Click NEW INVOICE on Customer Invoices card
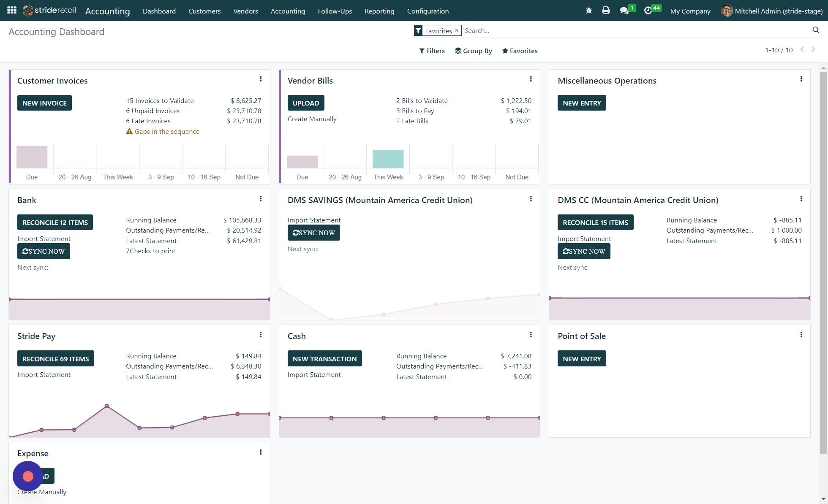The image size is (828, 504). pos(44,103)
